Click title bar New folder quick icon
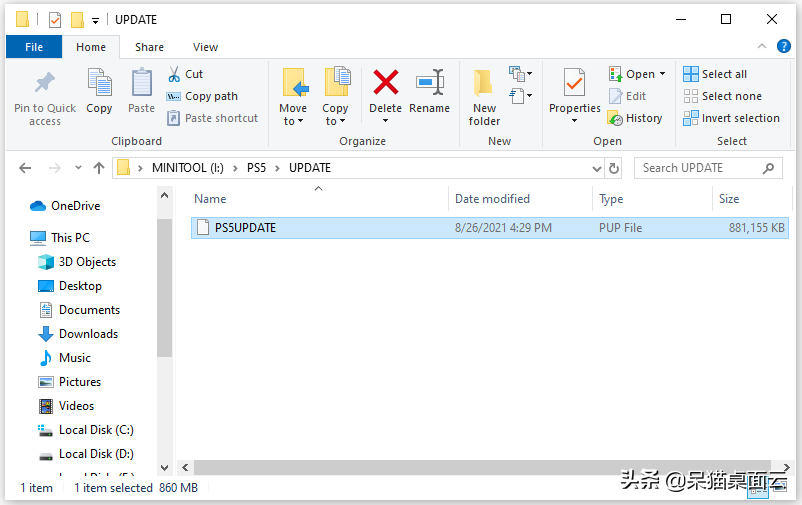Viewport: 802px width, 505px height. tap(77, 20)
